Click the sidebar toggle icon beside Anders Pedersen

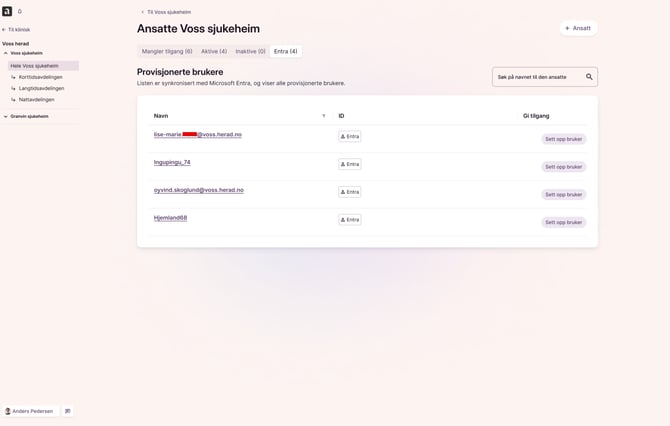[x=68, y=411]
